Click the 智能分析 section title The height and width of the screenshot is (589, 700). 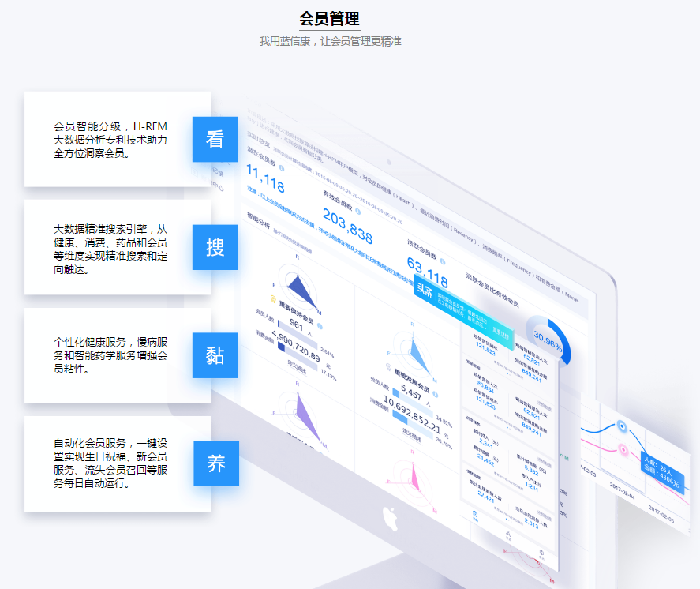click(x=259, y=220)
